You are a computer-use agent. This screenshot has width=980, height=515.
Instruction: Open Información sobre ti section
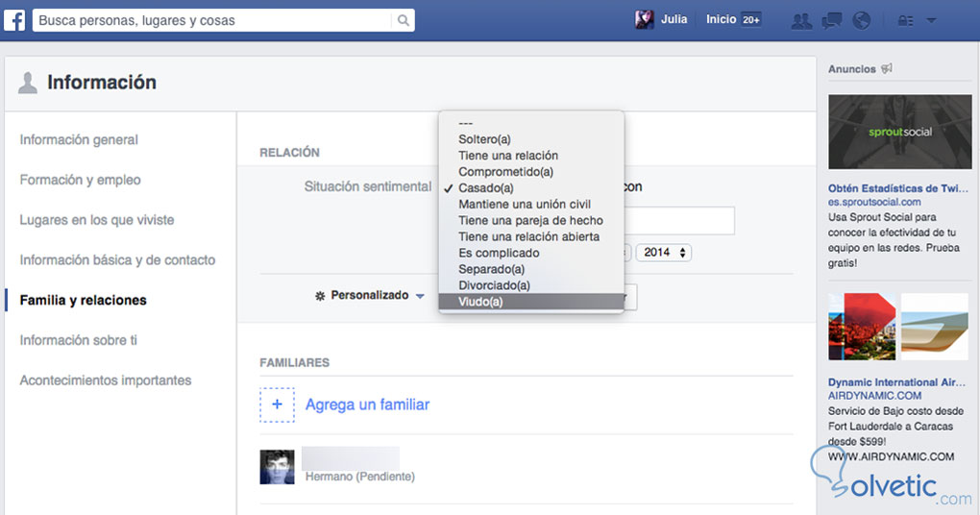78,340
